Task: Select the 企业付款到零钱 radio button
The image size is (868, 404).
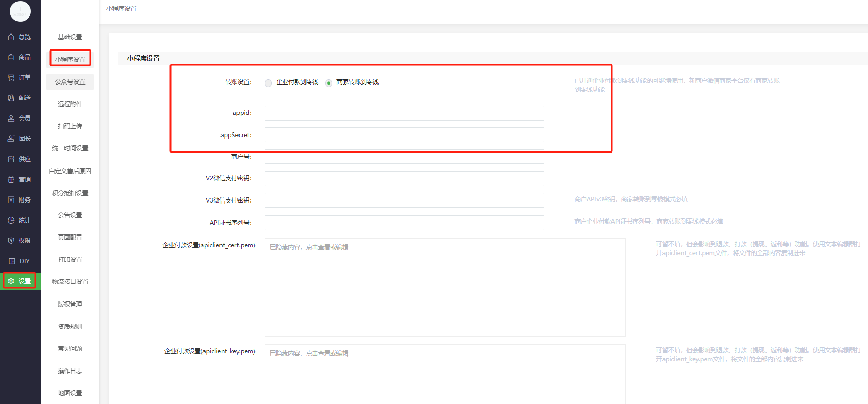Action: pyautogui.click(x=268, y=83)
